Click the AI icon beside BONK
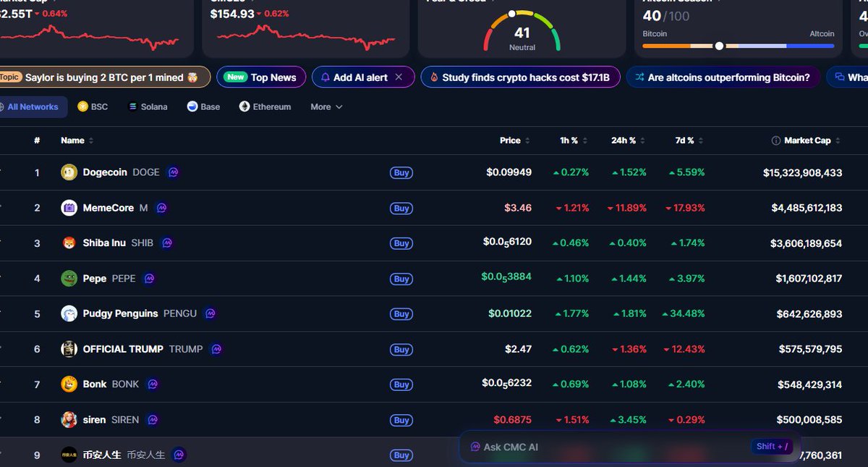Image resolution: width=868 pixels, height=467 pixels. click(153, 384)
